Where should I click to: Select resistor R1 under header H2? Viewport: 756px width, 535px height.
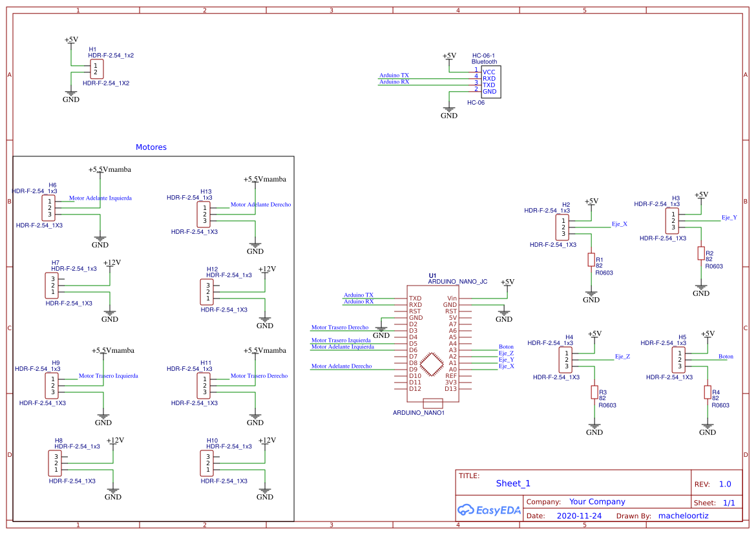point(593,259)
